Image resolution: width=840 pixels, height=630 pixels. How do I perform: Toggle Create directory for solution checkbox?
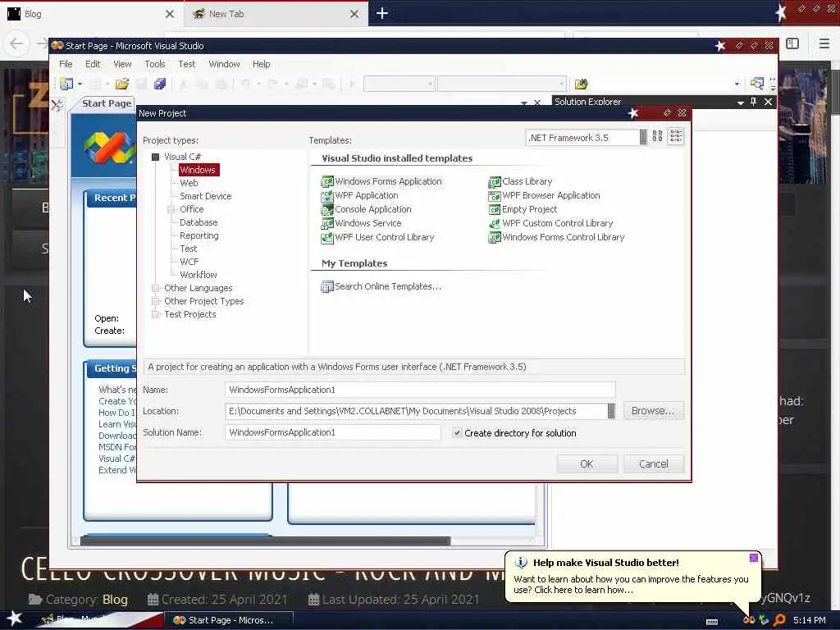click(x=456, y=433)
